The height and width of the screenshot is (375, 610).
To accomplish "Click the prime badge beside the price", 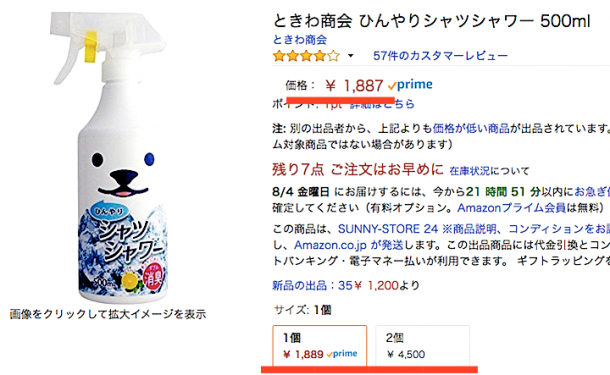I will [x=410, y=84].
